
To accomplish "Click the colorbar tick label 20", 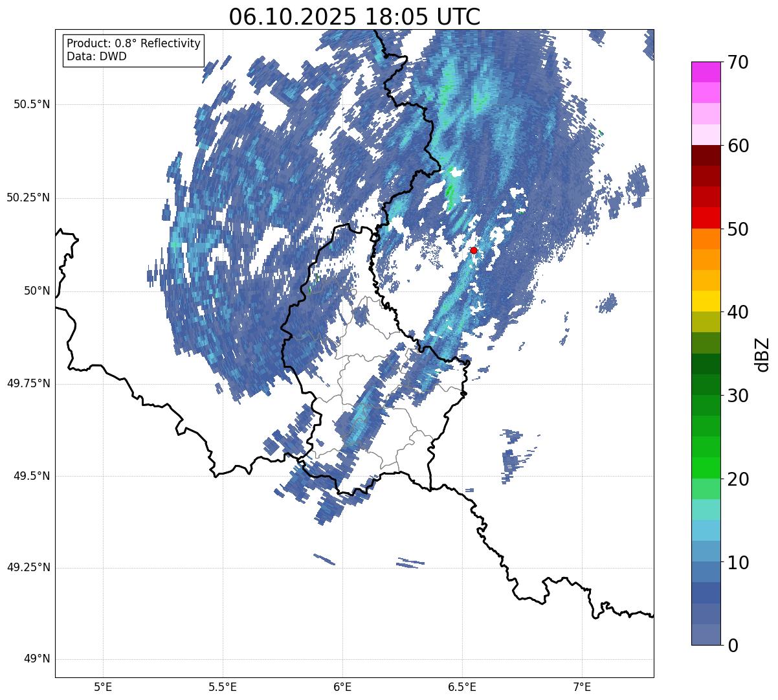I will (738, 479).
